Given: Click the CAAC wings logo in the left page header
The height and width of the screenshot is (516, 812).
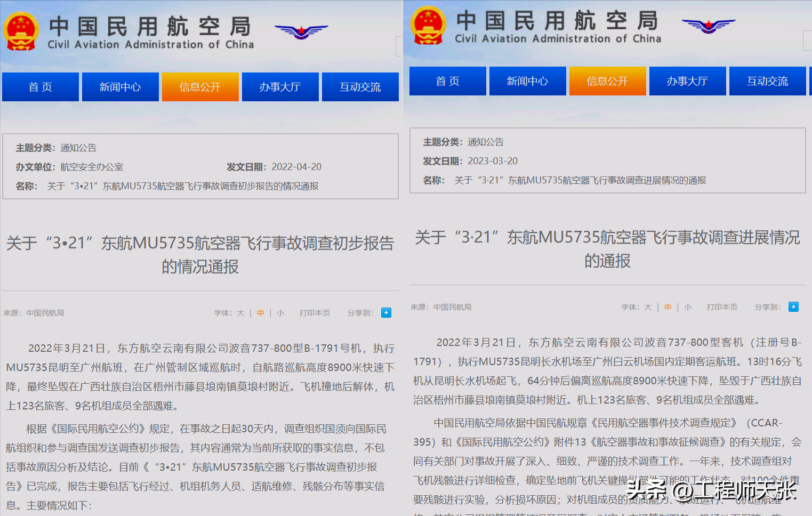Looking at the screenshot, I should pos(301,31).
